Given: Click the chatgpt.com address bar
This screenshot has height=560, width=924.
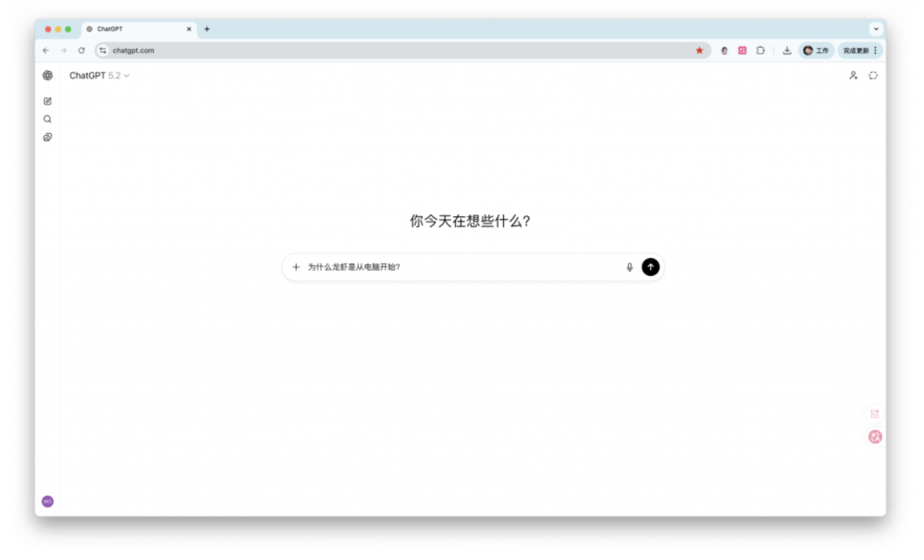Looking at the screenshot, I should 402,50.
